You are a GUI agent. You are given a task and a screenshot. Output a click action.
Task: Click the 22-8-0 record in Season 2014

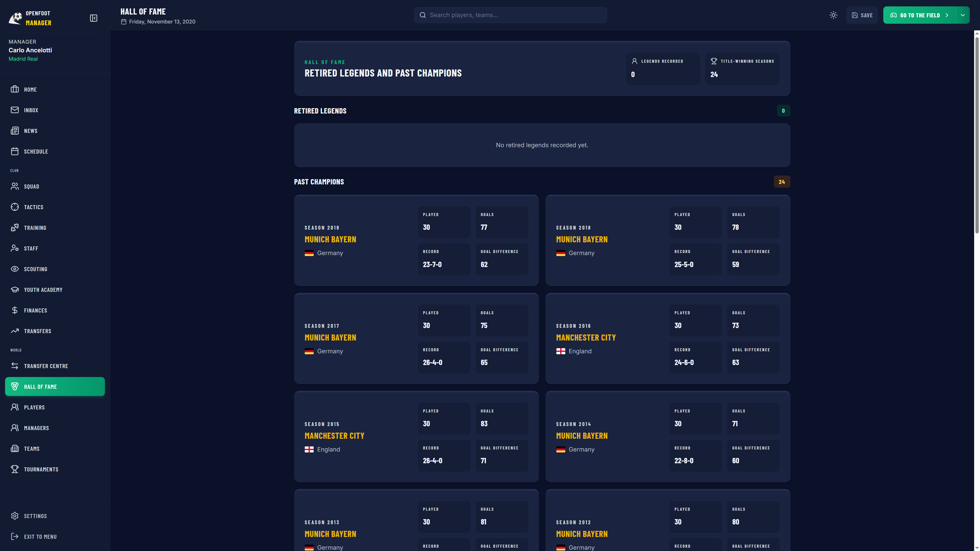point(684,460)
